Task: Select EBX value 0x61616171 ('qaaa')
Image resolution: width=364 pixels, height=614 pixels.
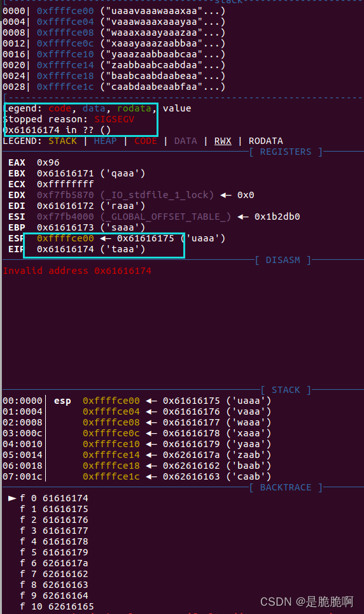Action: [91, 173]
